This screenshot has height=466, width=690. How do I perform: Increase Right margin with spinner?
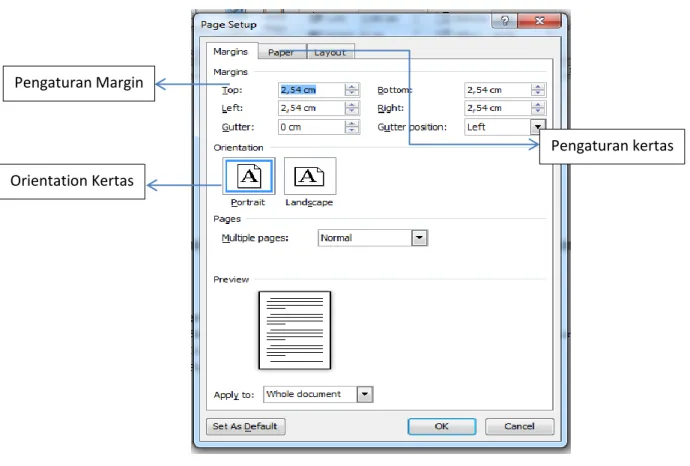pyautogui.click(x=538, y=105)
